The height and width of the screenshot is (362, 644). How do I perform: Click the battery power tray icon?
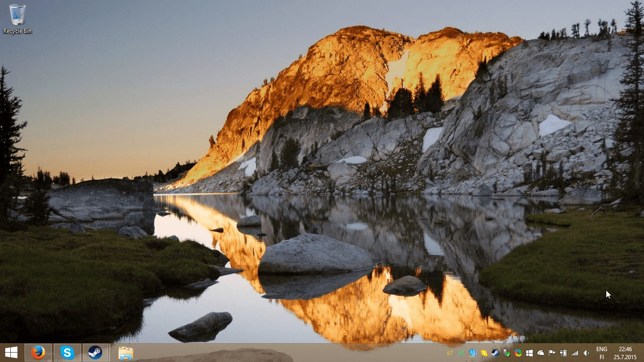click(563, 353)
